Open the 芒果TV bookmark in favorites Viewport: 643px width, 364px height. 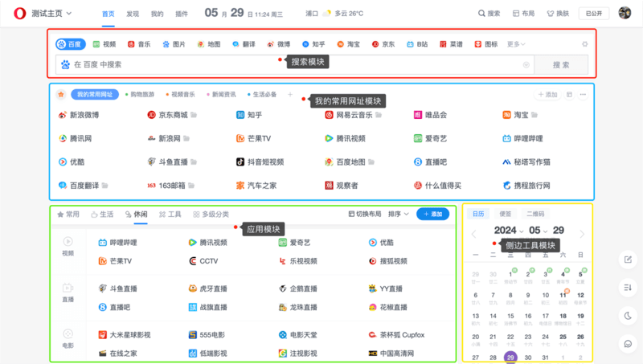pos(253,138)
